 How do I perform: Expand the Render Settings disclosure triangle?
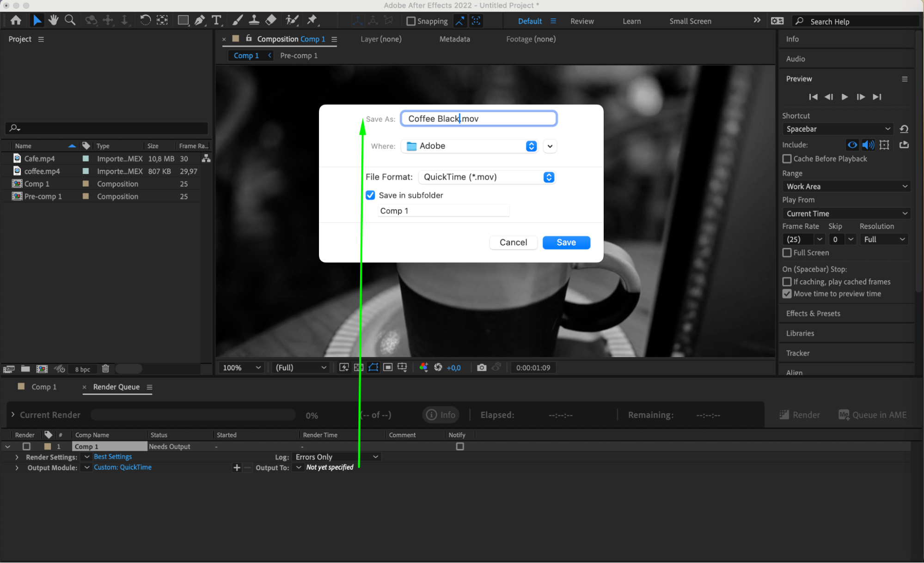tap(17, 457)
